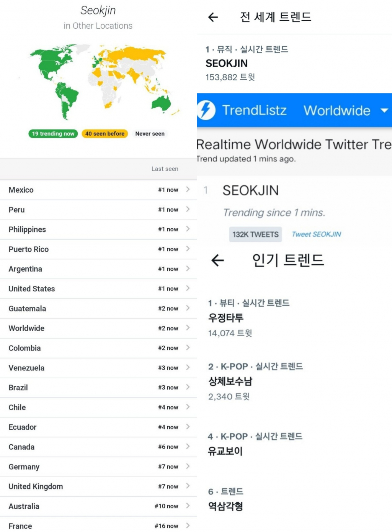Open the Worldwide dropdown arrow
This screenshot has height=532, width=392.
pos(384,110)
